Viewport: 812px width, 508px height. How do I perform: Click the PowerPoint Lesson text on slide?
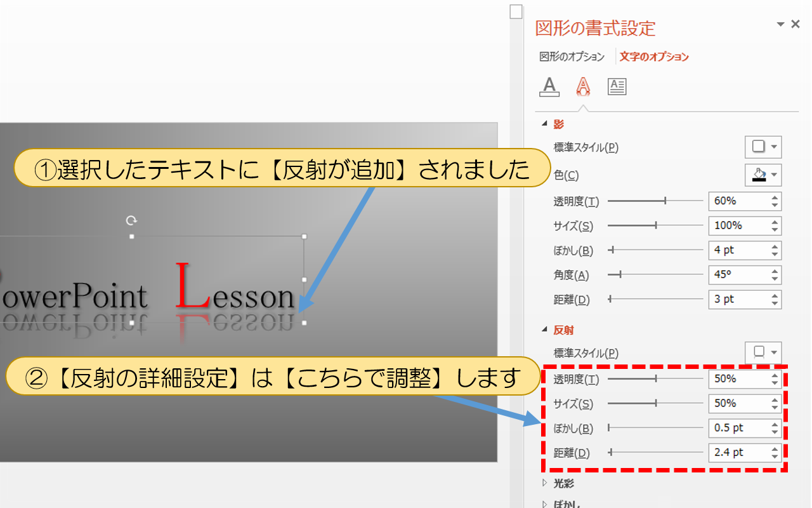(147, 288)
